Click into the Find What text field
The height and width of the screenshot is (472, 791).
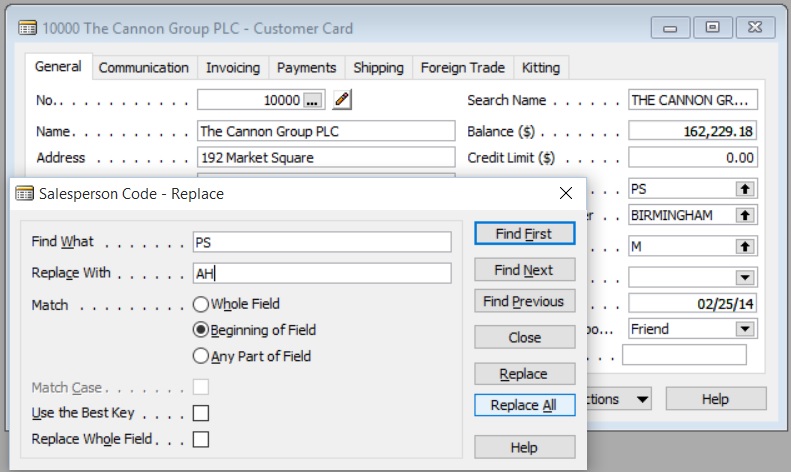tap(322, 242)
